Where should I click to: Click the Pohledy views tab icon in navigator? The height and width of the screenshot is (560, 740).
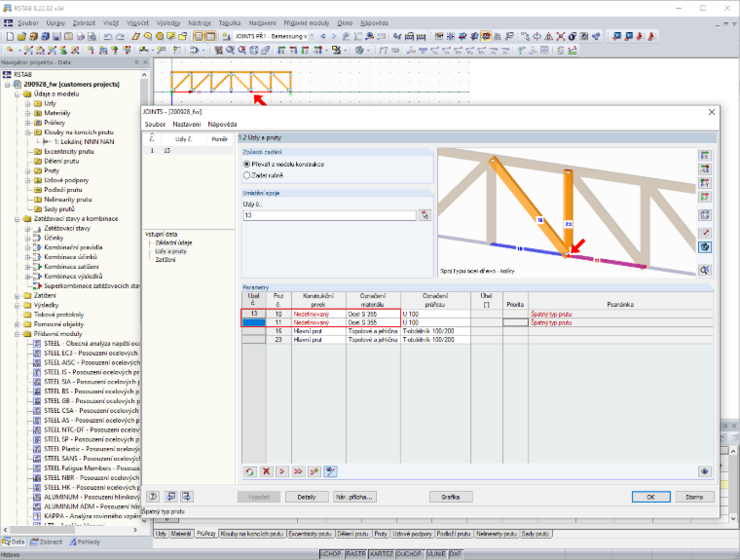tap(73, 541)
